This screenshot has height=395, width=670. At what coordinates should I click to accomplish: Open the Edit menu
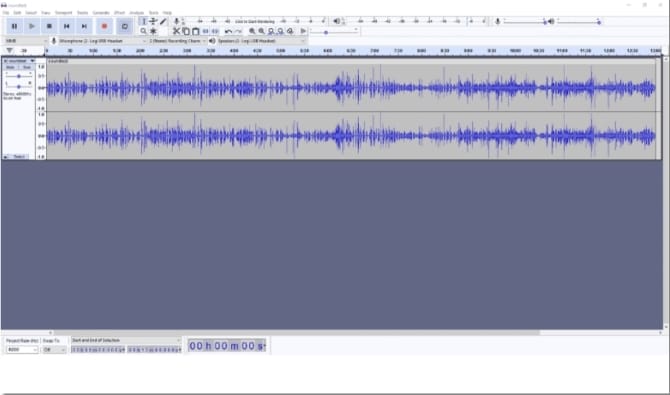pyautogui.click(x=17, y=13)
